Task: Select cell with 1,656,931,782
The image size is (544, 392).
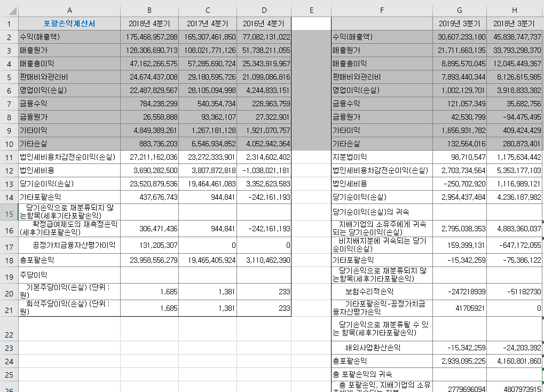Action: pos(460,130)
